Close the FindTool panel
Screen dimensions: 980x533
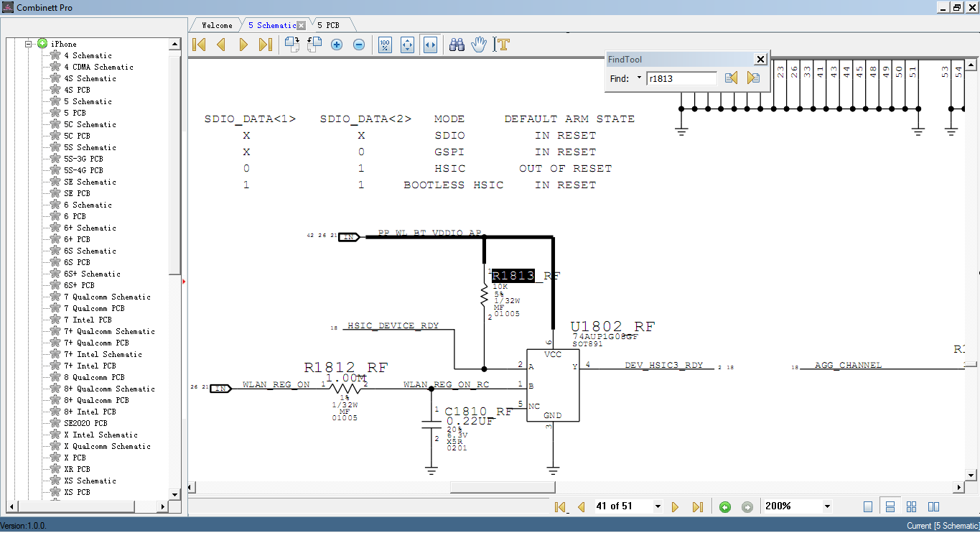[760, 60]
